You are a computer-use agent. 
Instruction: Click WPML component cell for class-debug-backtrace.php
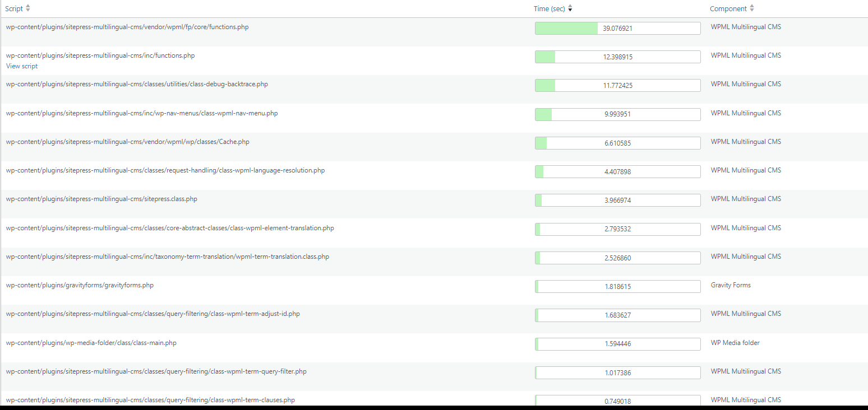[746, 84]
